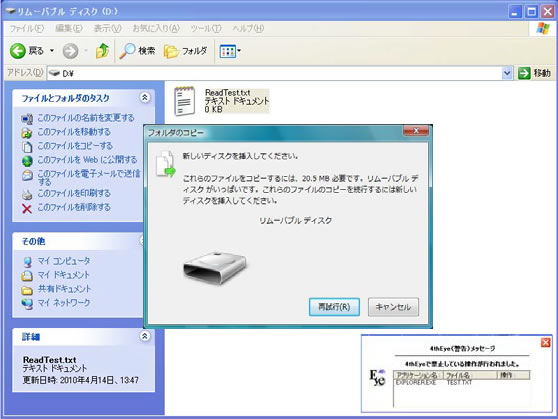
Task: Go up one folder level icon
Action: [102, 51]
